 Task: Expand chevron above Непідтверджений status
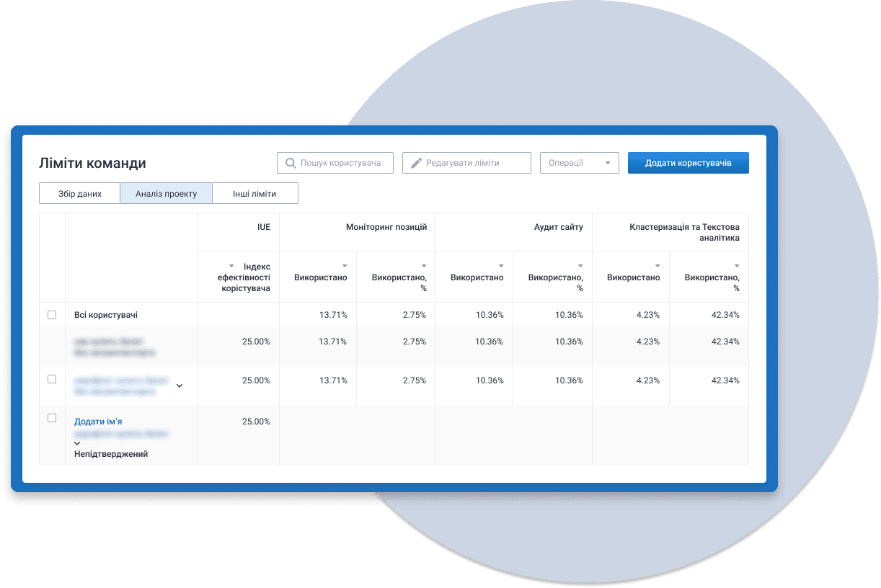click(x=78, y=444)
